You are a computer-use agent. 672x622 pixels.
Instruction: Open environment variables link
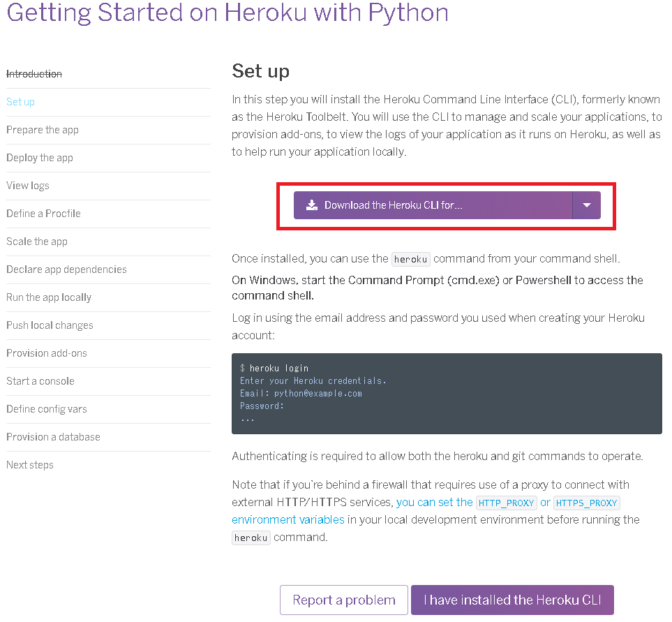point(288,520)
